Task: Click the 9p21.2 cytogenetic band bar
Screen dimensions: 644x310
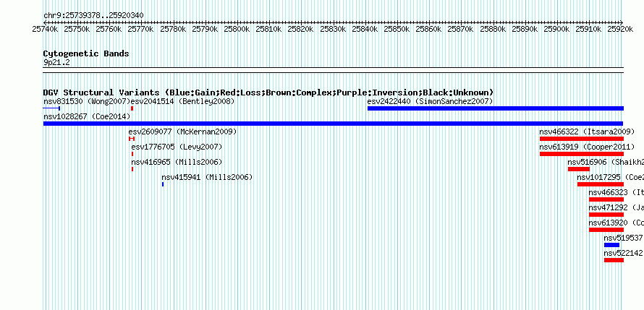Action: click(333, 70)
